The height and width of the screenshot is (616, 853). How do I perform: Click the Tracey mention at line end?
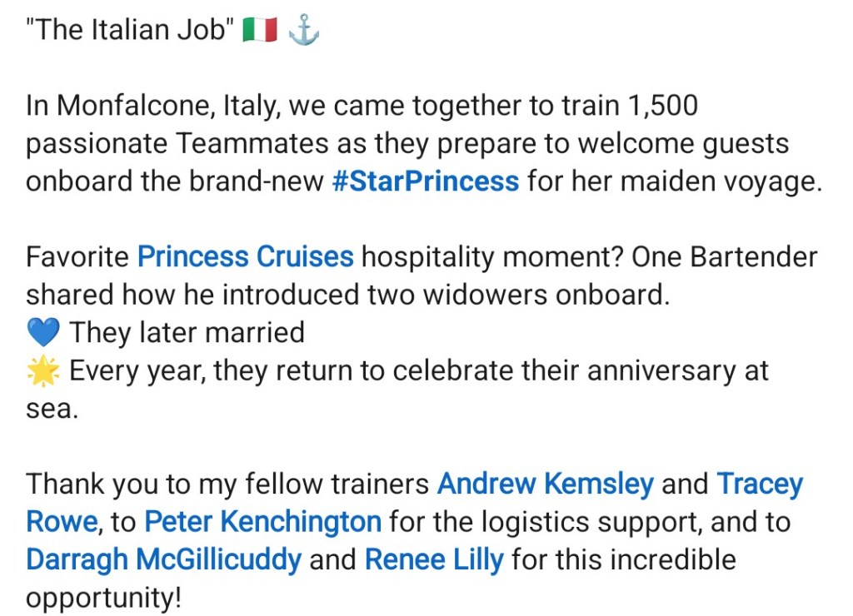point(760,484)
